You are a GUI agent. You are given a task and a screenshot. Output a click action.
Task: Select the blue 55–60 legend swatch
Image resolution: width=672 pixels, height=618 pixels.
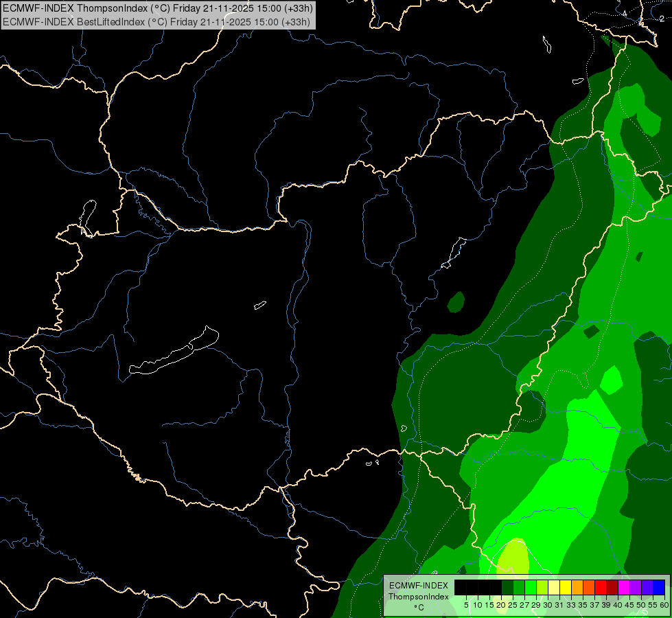pyautogui.click(x=659, y=587)
